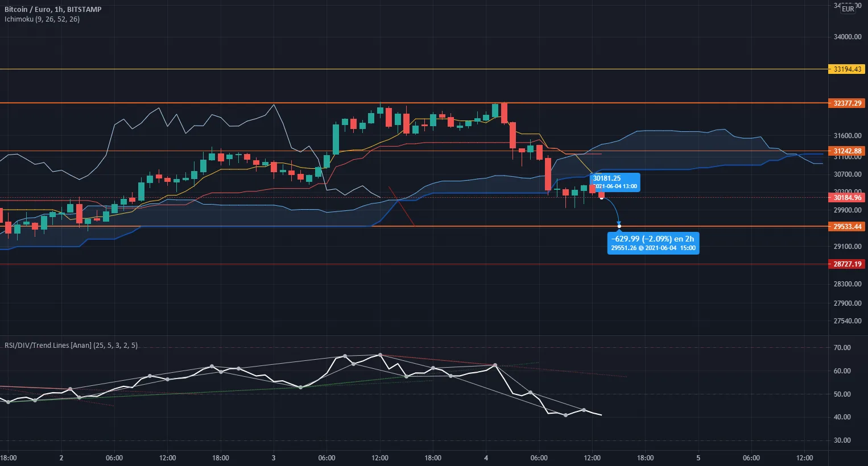Click the 27900.00 price axis value
The width and height of the screenshot is (868, 466).
point(848,303)
